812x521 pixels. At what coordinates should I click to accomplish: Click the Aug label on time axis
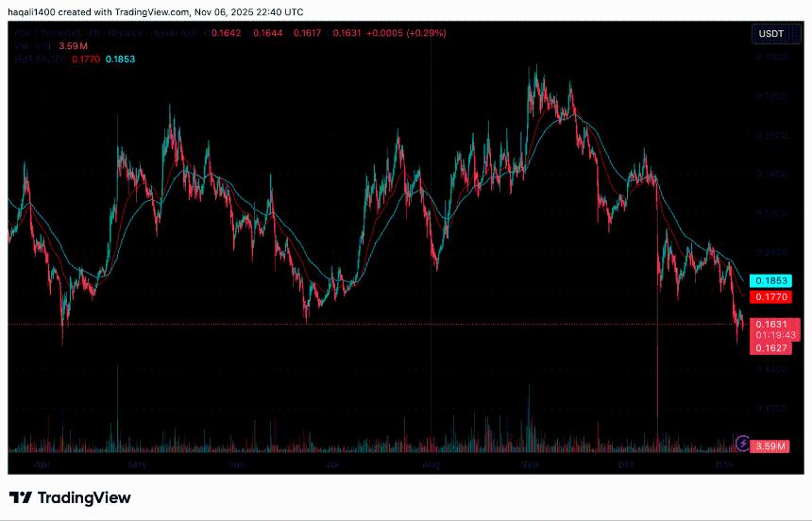coord(431,465)
